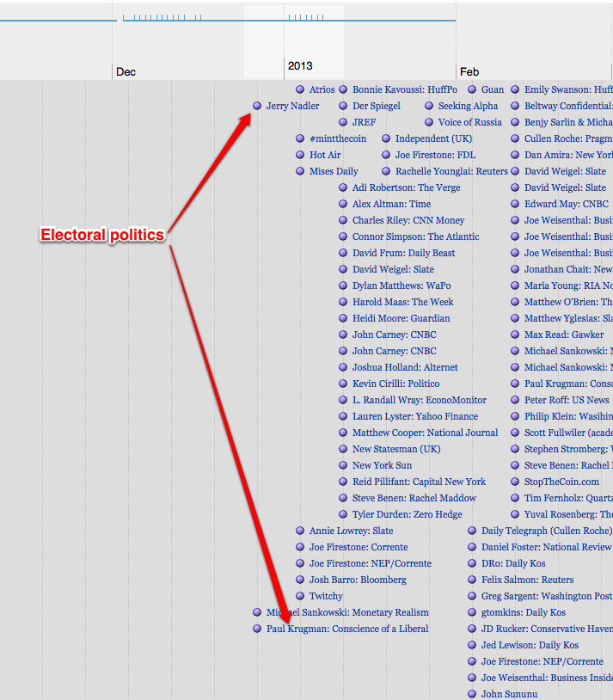
Task: Select the marker dot before Seeking Alpha
Action: (x=429, y=107)
